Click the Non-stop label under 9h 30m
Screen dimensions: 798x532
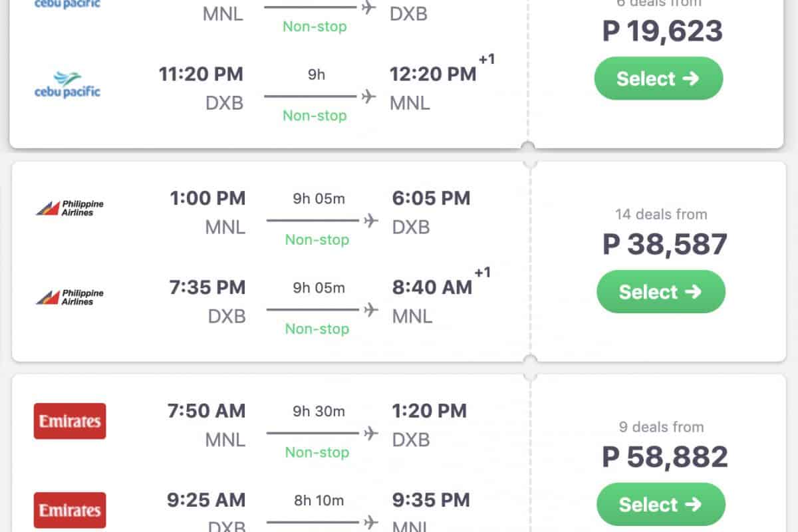317,452
